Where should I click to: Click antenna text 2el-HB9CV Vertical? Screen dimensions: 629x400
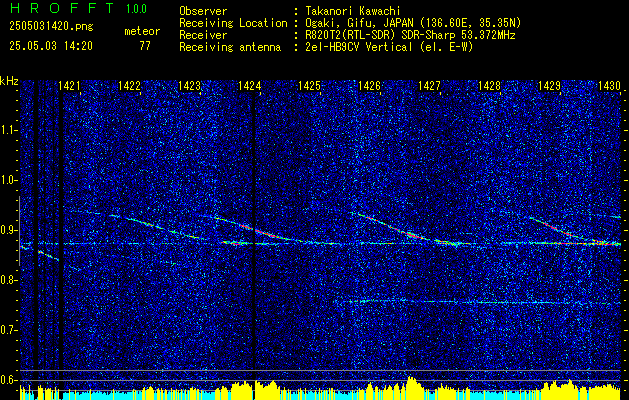[359, 47]
